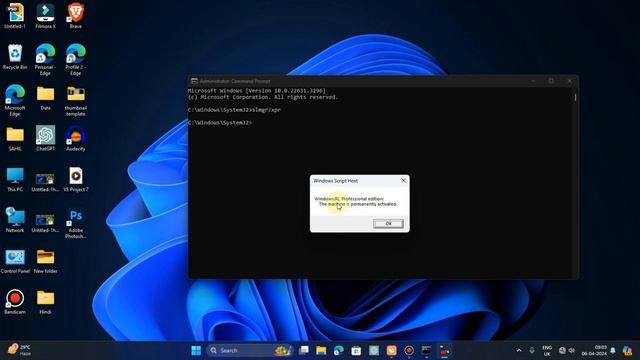640x360 pixels.
Task: Open File Explorer from the taskbar
Action: click(x=321, y=350)
